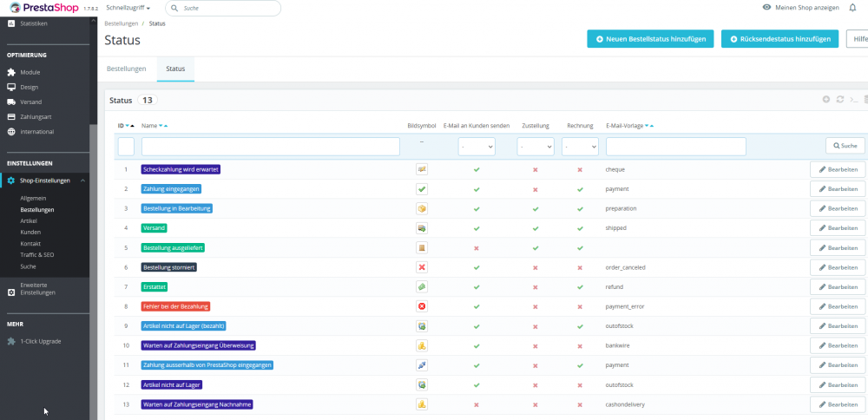Toggle customer email for Bestellung ausgeliefert

476,247
